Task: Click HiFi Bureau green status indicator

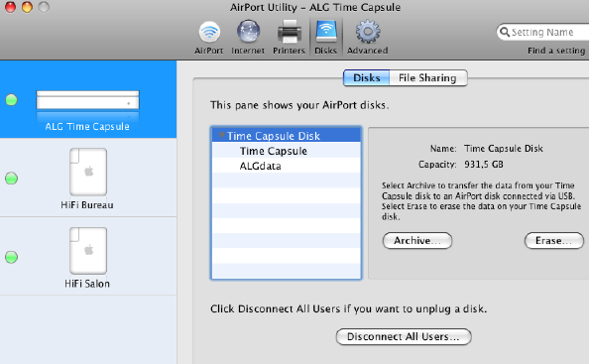Action: coord(11,179)
